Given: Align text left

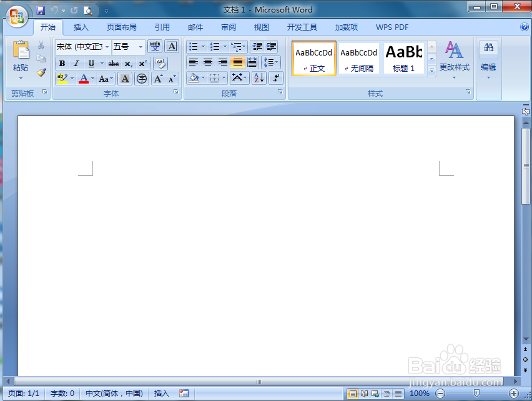Looking at the screenshot, I should click(194, 62).
